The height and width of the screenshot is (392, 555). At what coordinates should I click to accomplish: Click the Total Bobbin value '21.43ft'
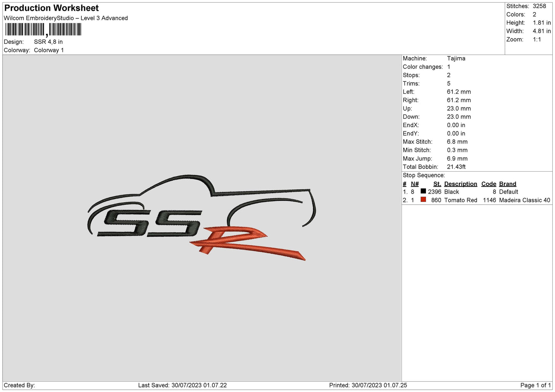tap(456, 167)
